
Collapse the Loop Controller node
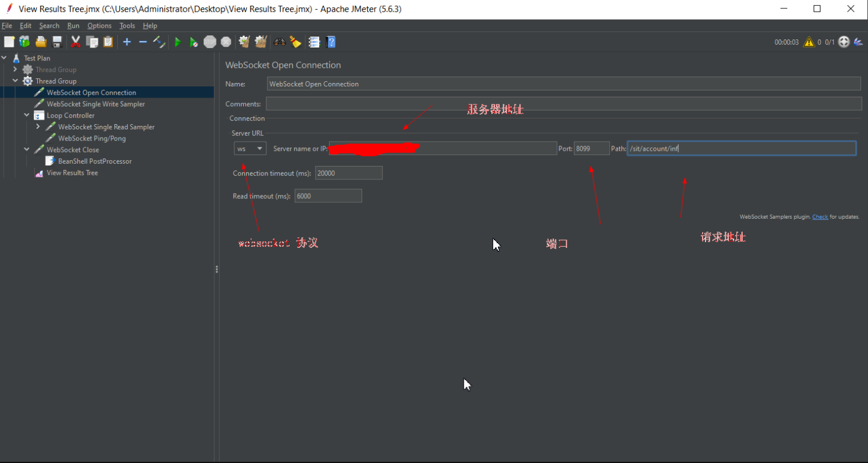27,115
